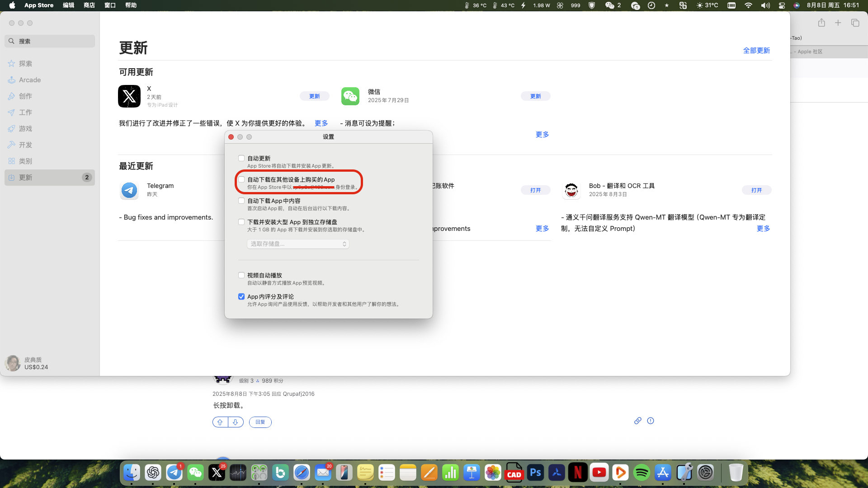Viewport: 868px width, 488px height.
Task: Open Spotify from the Dock
Action: click(642, 473)
